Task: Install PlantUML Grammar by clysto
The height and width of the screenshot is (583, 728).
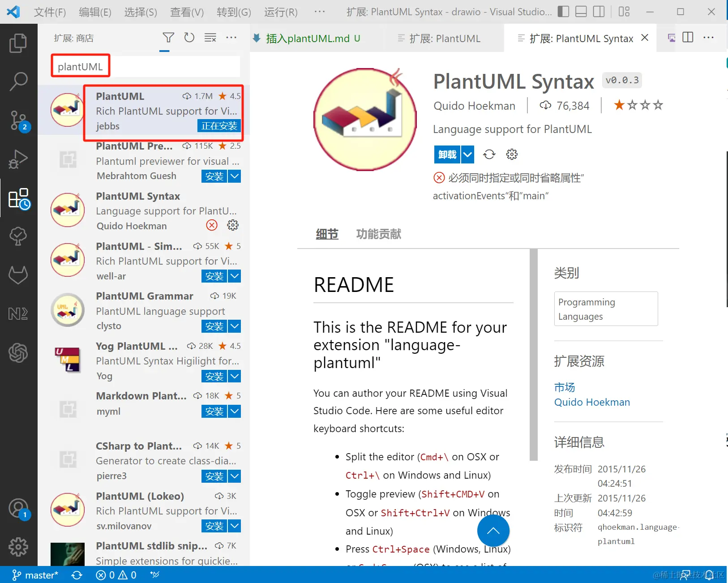Action: pos(214,326)
